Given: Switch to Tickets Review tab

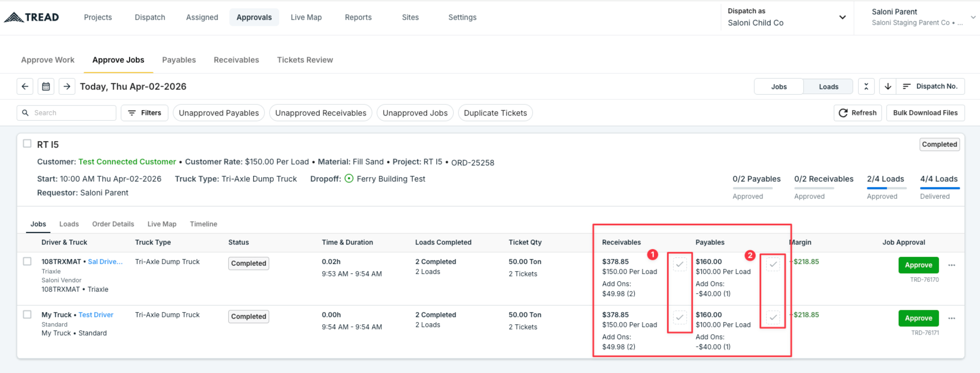Looking at the screenshot, I should tap(305, 60).
